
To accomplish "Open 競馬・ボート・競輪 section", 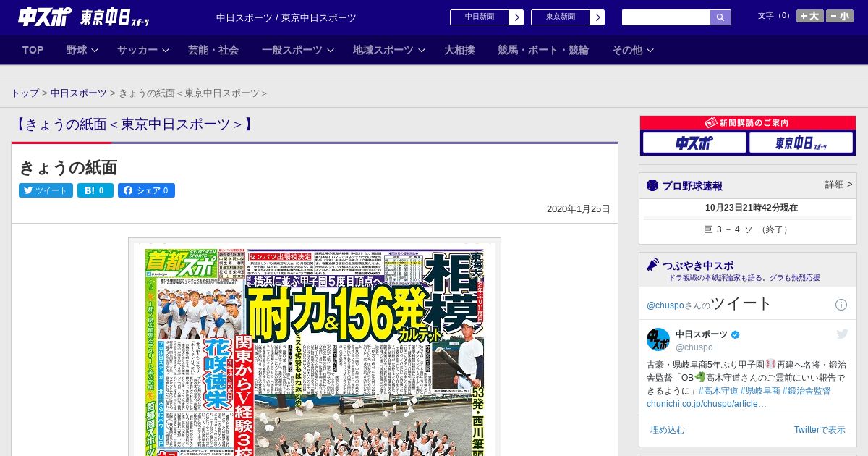I will tap(543, 50).
